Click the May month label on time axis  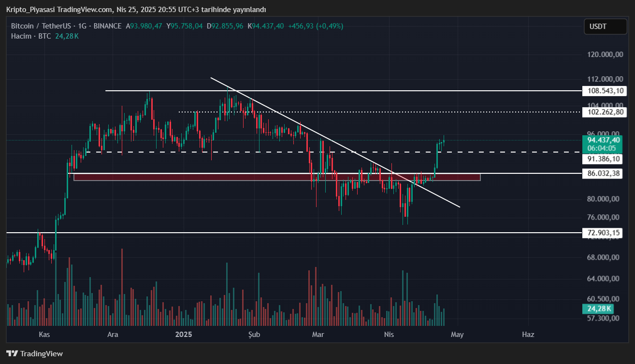(457, 334)
